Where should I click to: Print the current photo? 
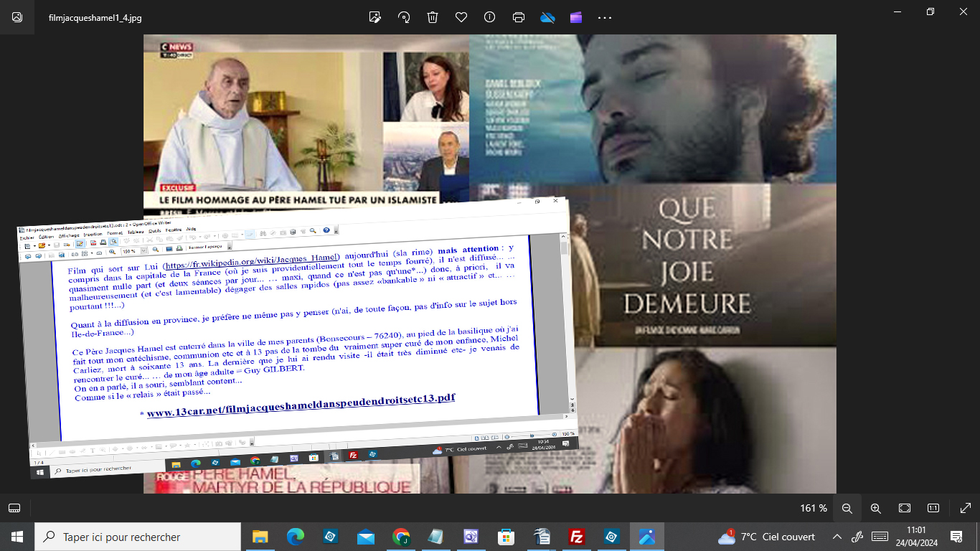pyautogui.click(x=519, y=17)
